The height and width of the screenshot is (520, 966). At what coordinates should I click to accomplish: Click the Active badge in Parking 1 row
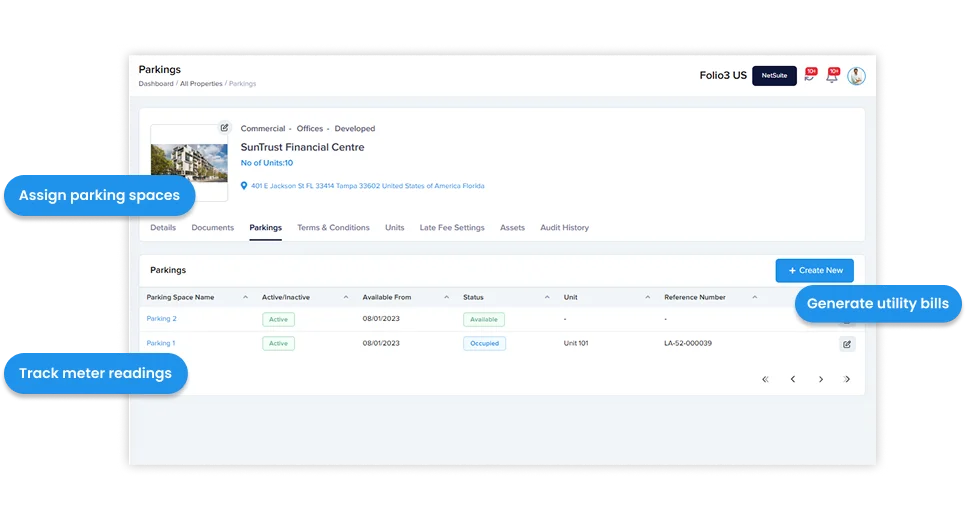click(x=278, y=343)
